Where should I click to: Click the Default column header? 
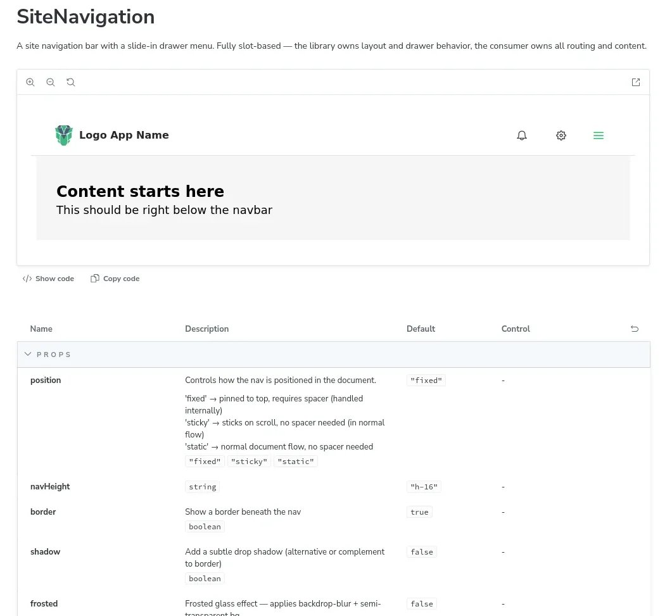[421, 329]
